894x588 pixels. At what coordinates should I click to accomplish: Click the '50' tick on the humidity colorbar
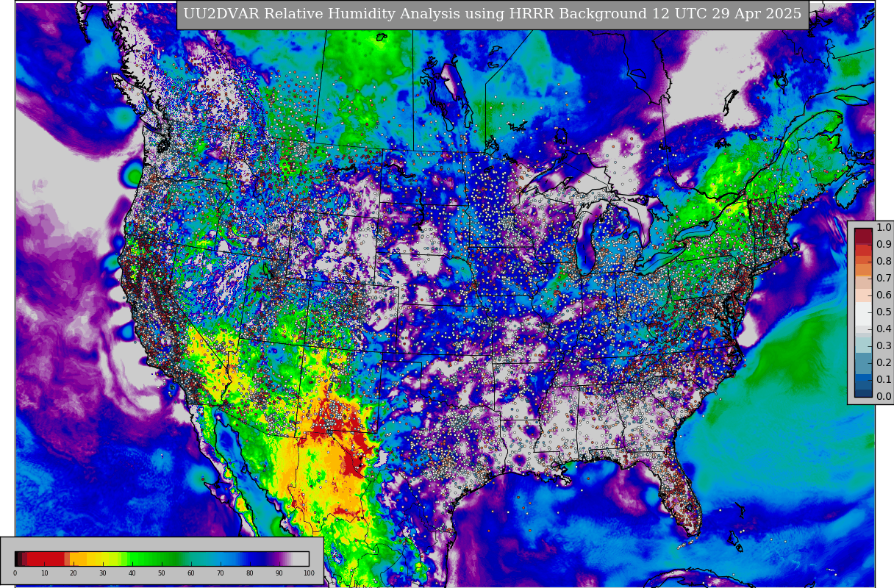(162, 573)
